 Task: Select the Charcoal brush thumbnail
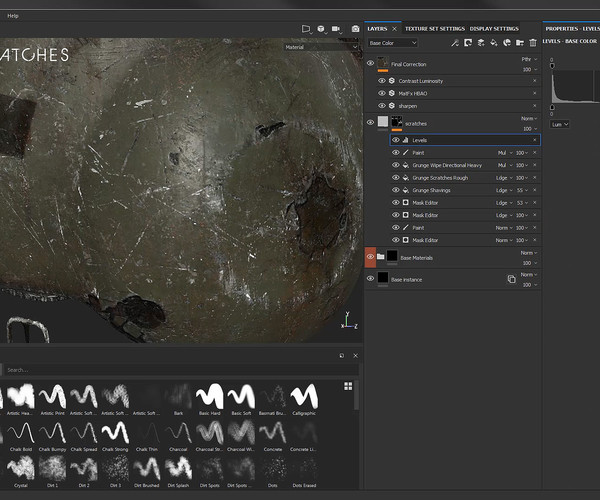[x=178, y=433]
